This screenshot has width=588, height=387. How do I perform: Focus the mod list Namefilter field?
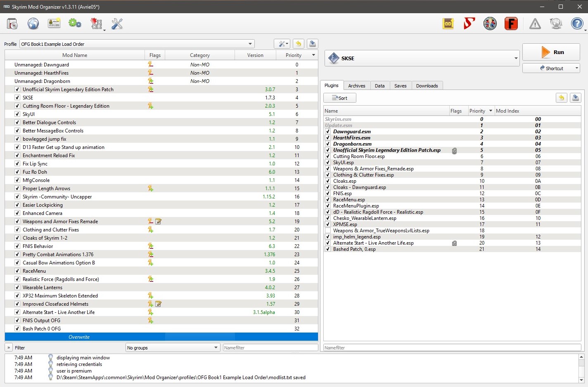pos(270,348)
